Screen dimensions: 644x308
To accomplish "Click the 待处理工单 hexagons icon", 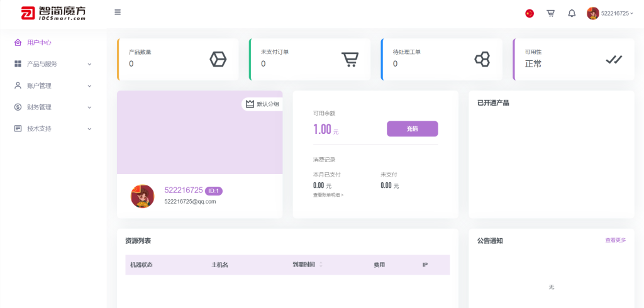I will (482, 60).
